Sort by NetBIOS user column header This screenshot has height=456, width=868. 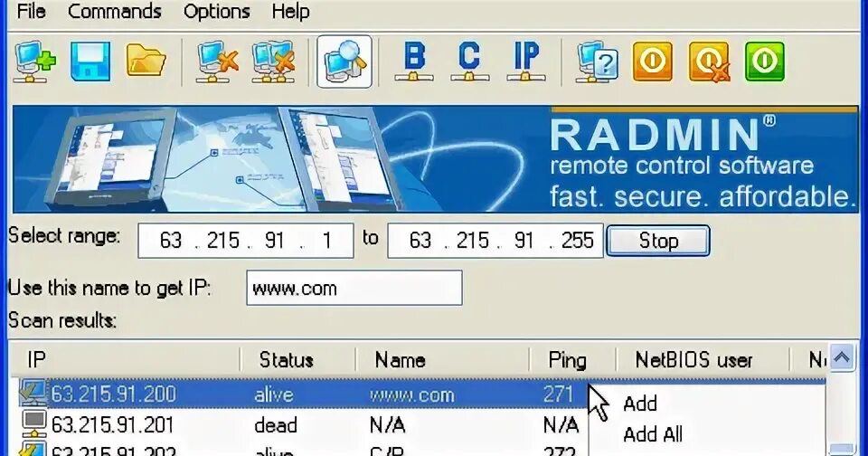[x=702, y=360]
